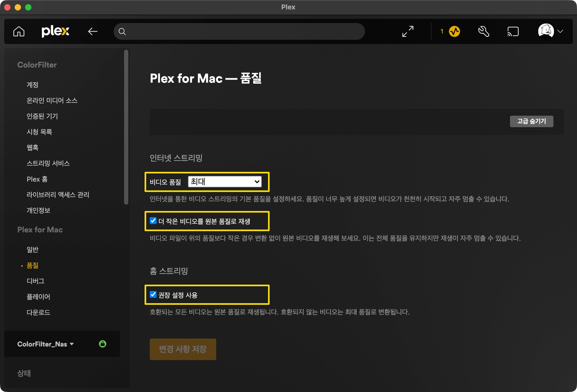Expand the ColorFilter_Nas server selector
Image resolution: width=577 pixels, height=392 pixels.
point(46,344)
